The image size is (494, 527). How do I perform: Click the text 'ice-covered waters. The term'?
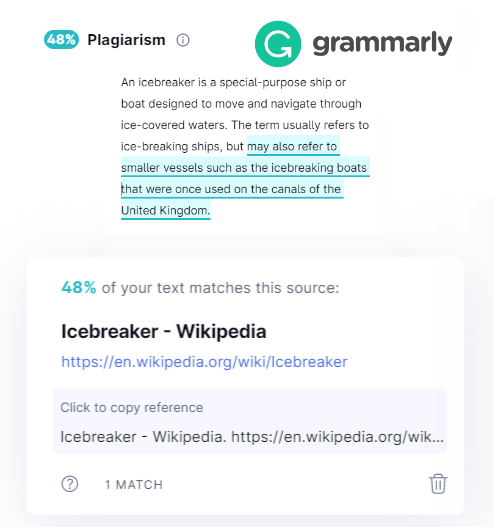tap(200, 125)
